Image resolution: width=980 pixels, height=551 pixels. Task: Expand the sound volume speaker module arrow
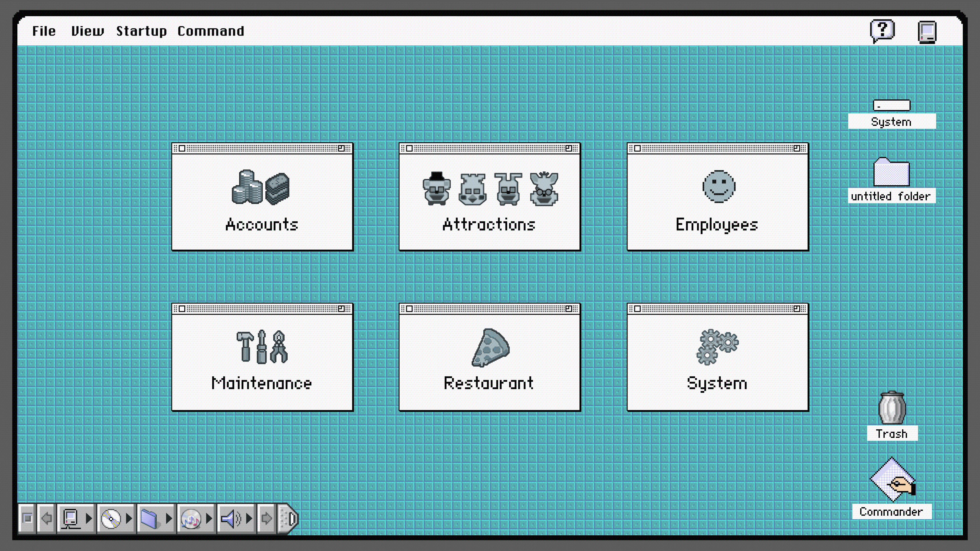(249, 518)
